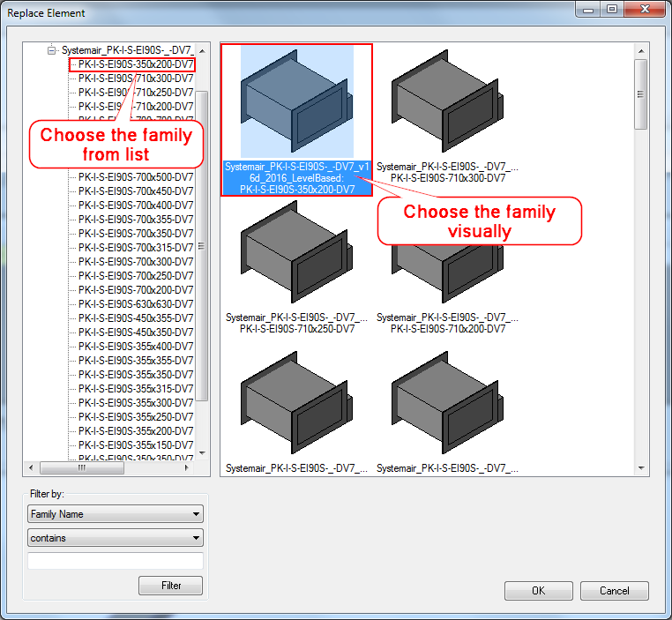
Task: Minimize the Replace Element window
Action: tap(589, 9)
